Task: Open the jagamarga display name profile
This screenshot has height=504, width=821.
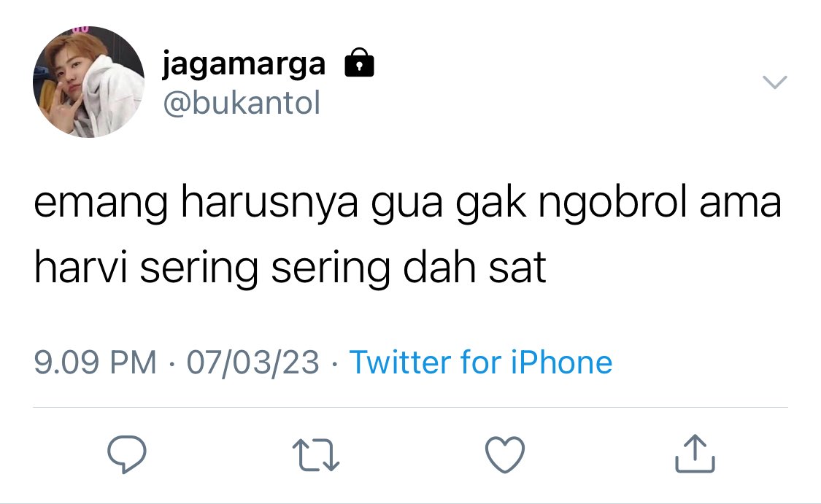Action: (244, 64)
